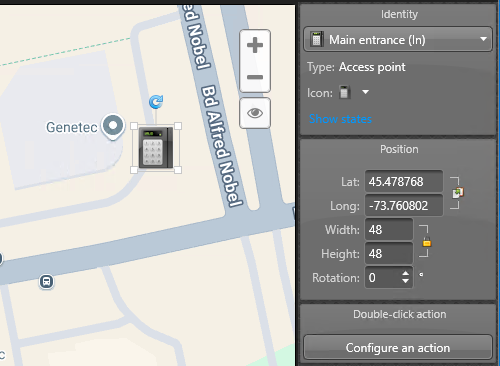Click the Rotation value field
The height and width of the screenshot is (366, 500).
383,278
